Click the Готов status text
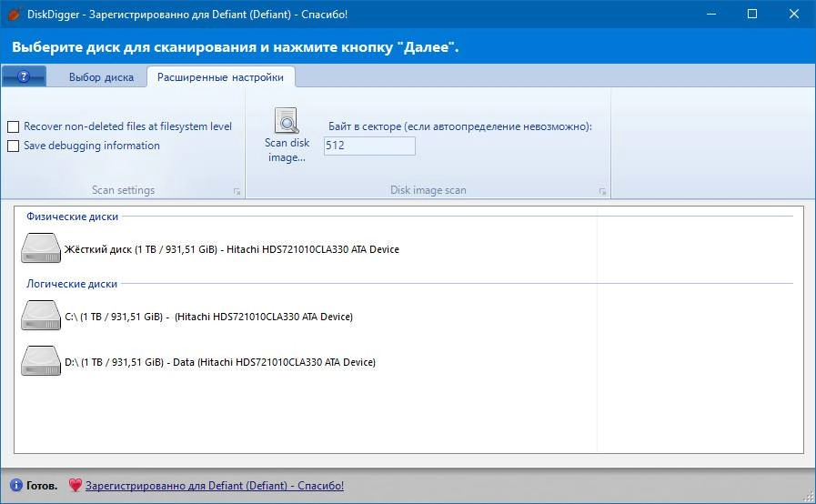The height and width of the screenshot is (504, 816). click(x=42, y=486)
